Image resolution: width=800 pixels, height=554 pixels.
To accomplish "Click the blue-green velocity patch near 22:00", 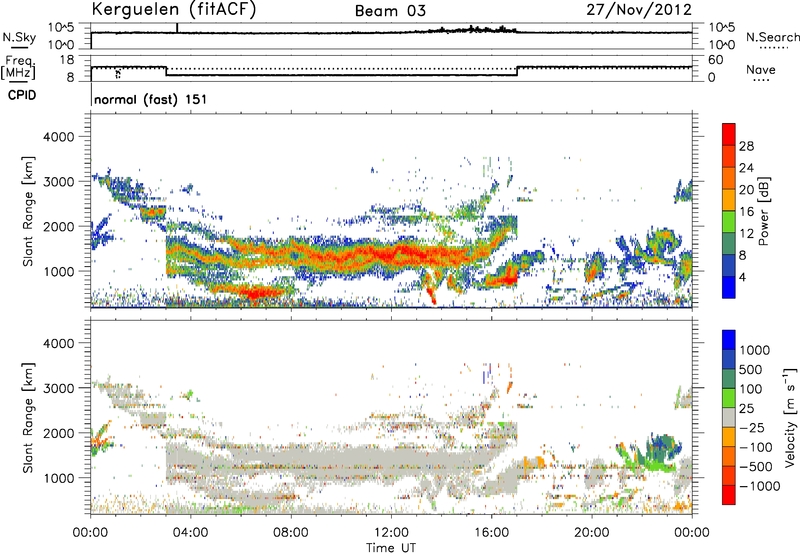I will pyautogui.click(x=656, y=450).
